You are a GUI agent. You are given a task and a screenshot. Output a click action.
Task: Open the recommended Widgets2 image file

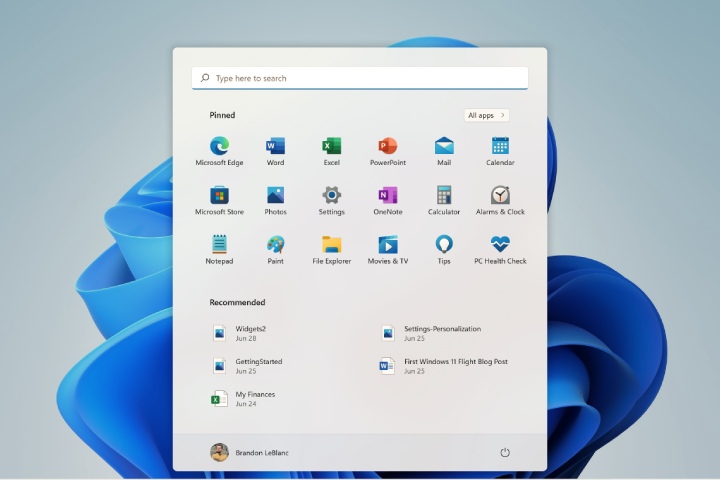240,333
